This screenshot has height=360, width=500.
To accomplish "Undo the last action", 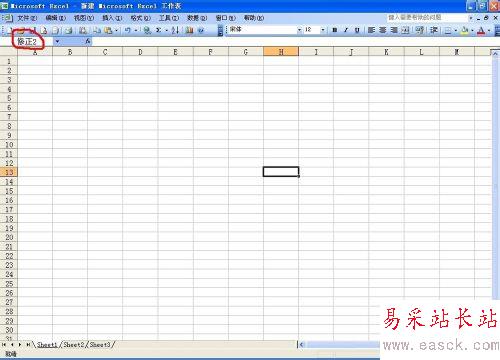I will (x=128, y=30).
